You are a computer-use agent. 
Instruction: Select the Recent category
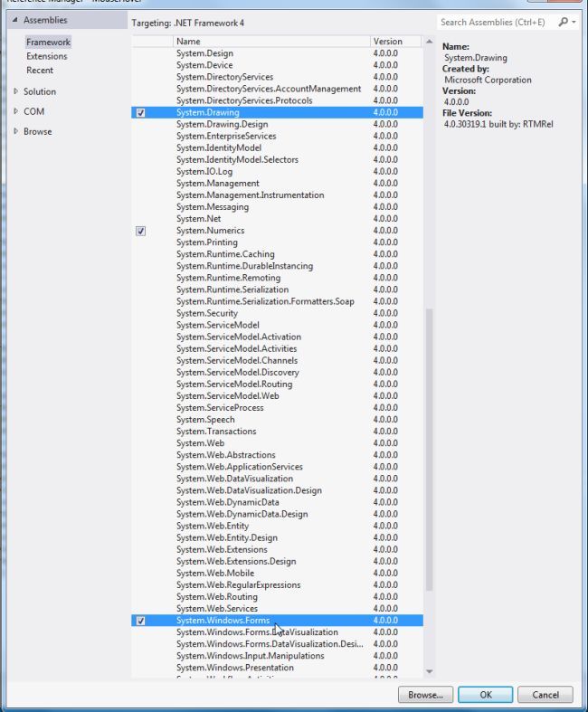coord(40,71)
